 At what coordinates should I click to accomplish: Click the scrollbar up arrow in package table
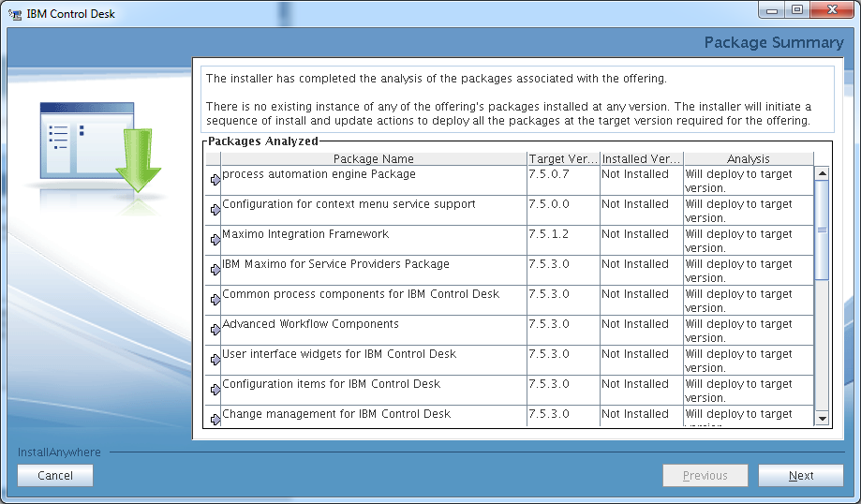(822, 173)
